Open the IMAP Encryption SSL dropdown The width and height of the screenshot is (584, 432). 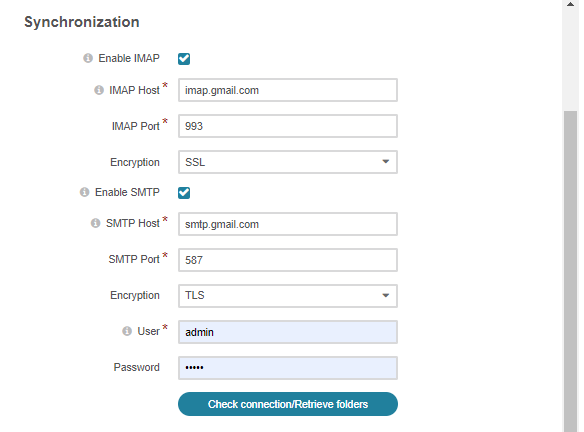click(288, 162)
